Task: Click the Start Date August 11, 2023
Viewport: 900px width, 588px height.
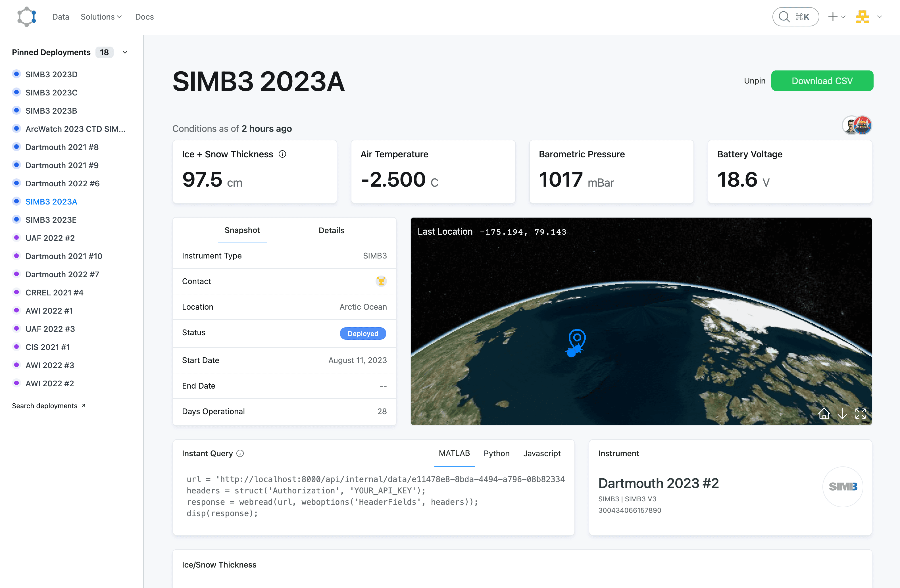Action: [357, 360]
